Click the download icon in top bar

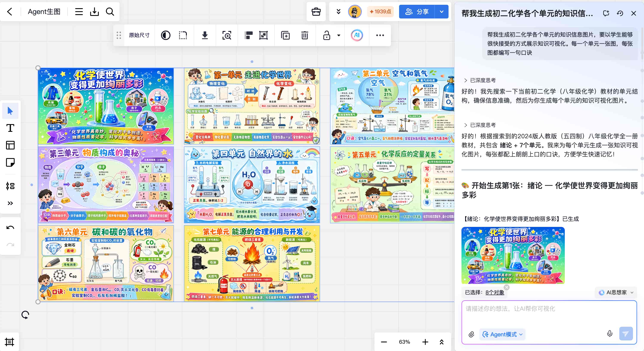point(94,12)
